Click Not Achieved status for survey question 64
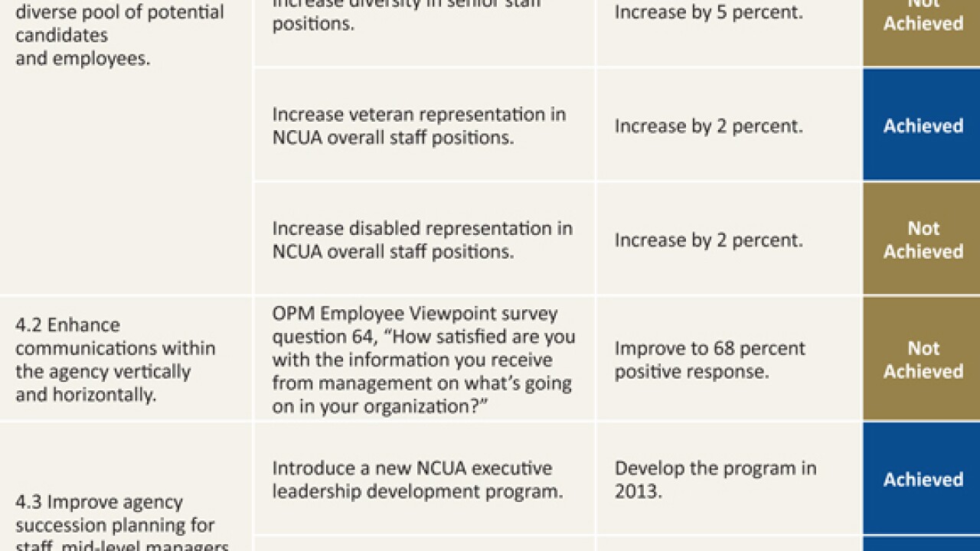Screen dimensions: 980x551 pyautogui.click(x=923, y=359)
